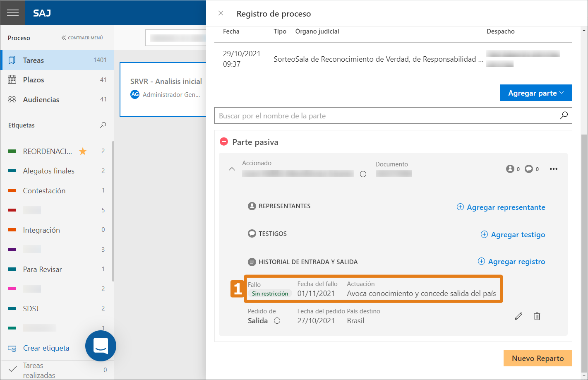Click the AG Administrador avatar badge
The height and width of the screenshot is (380, 588).
point(135,94)
